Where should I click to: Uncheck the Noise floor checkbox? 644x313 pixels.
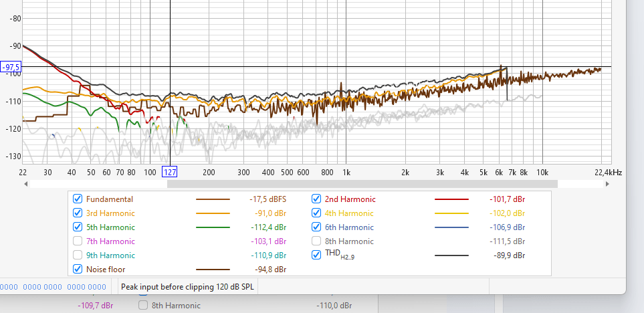tap(78, 270)
